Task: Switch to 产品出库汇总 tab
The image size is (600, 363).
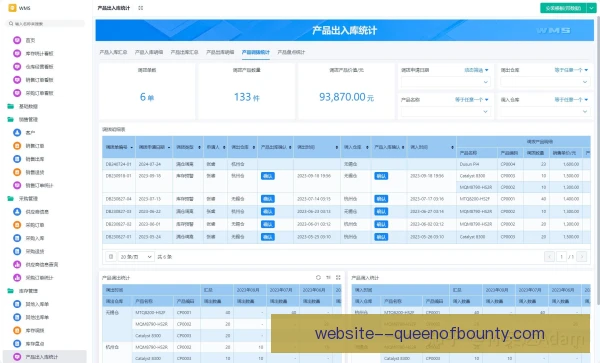Action: click(x=184, y=52)
